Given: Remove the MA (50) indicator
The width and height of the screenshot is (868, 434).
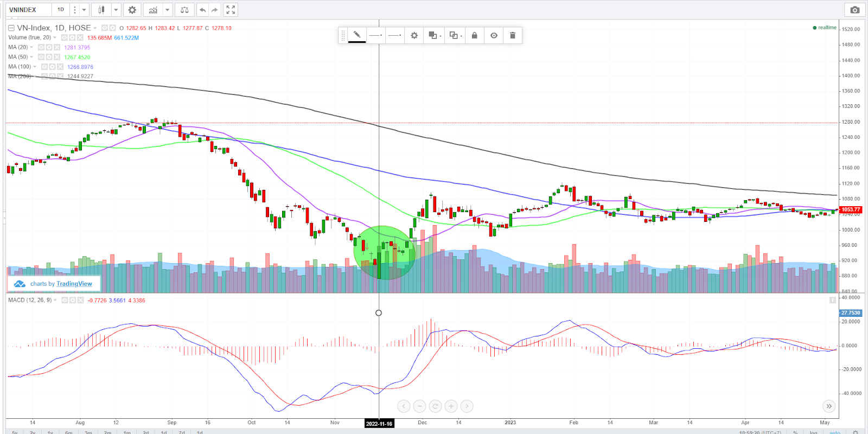Looking at the screenshot, I should pos(57,57).
